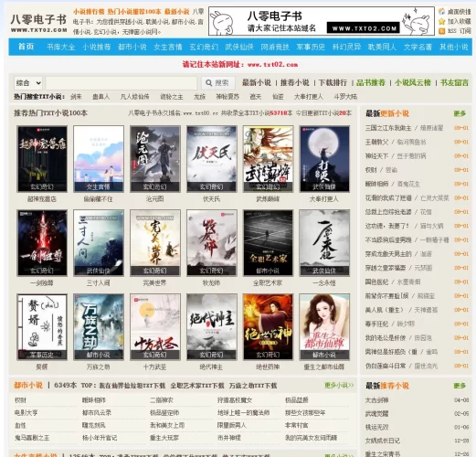Open 神经天下 in latest updates list
The image size is (476, 457).
click(376, 156)
